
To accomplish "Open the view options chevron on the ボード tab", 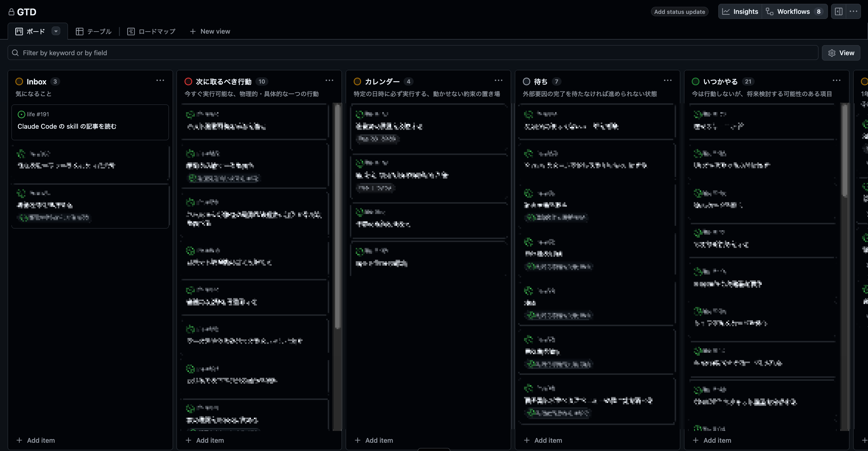I will click(x=56, y=31).
